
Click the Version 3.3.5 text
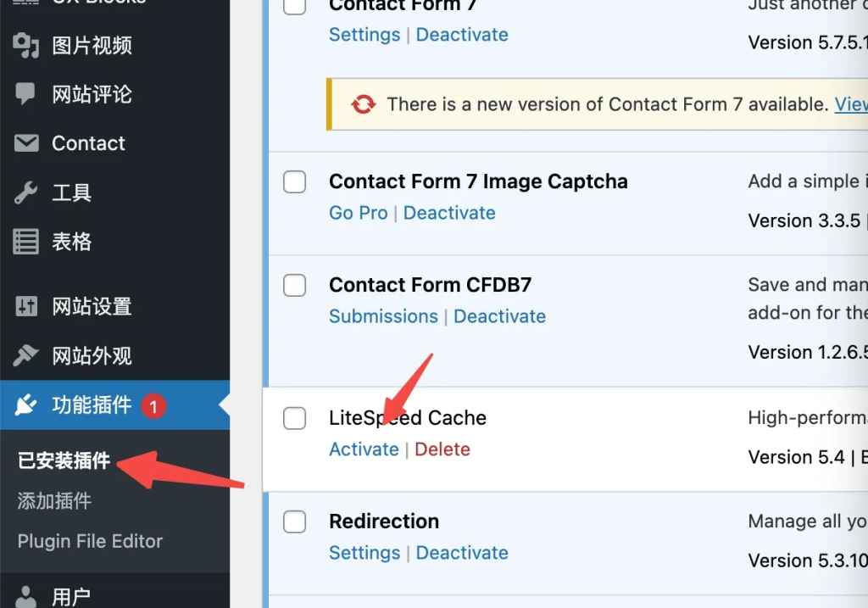click(804, 220)
